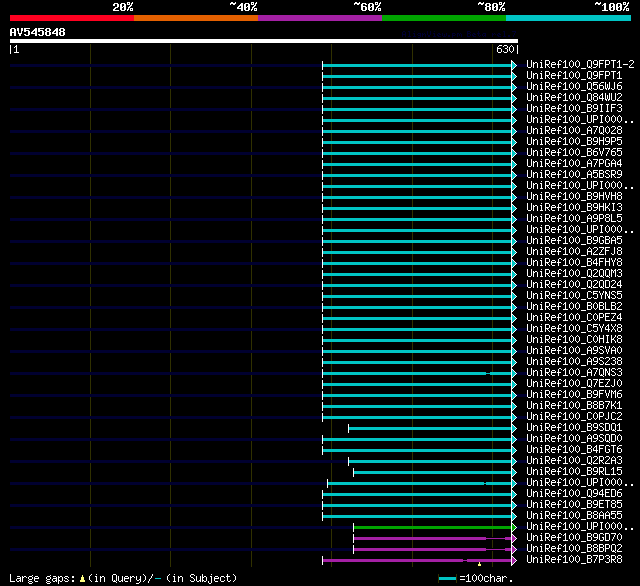Select the UniRef100_B6V765 label
This screenshot has width=640, height=586.
click(574, 153)
